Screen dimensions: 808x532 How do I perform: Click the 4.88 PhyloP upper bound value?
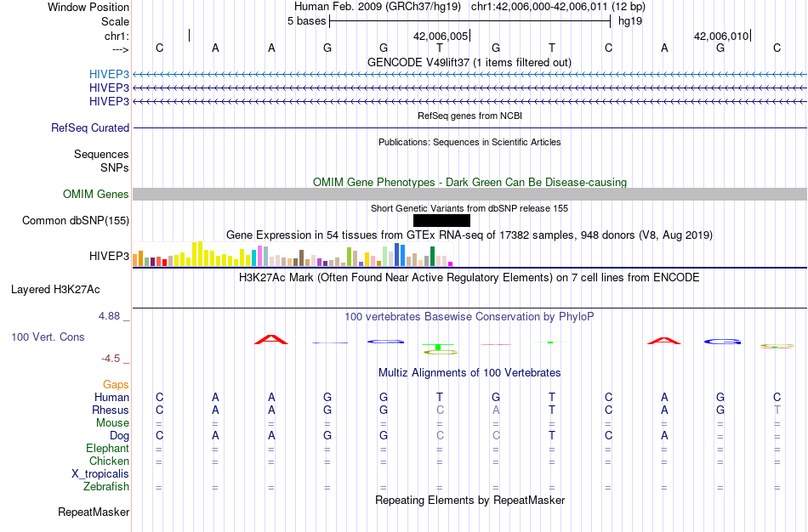[x=109, y=315]
